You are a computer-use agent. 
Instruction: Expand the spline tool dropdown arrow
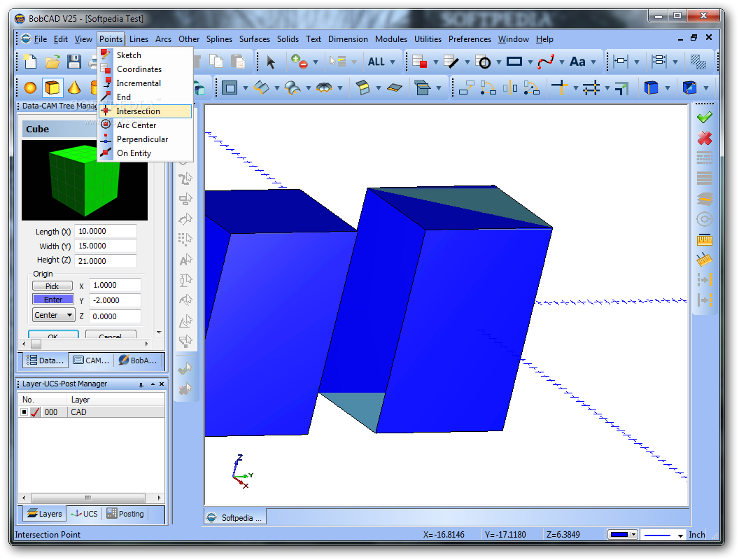click(x=562, y=62)
